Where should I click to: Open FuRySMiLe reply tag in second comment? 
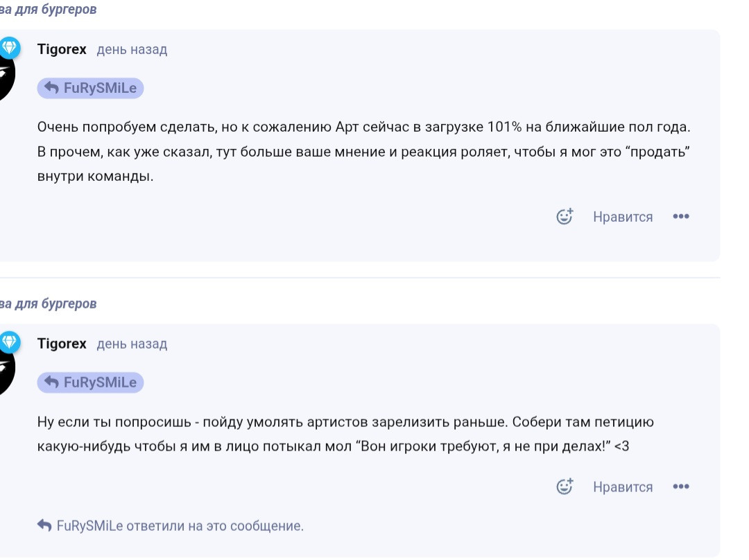click(x=90, y=383)
